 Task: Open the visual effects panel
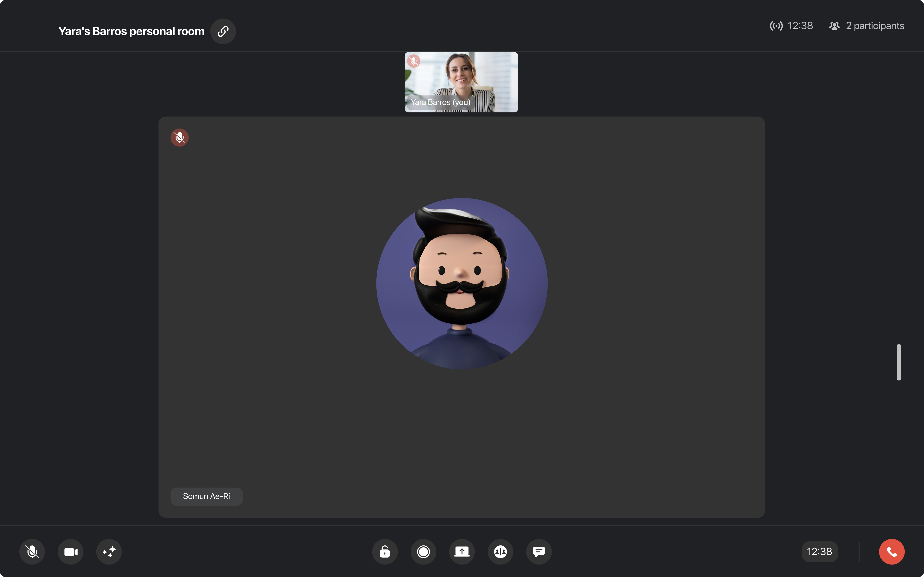tap(109, 551)
